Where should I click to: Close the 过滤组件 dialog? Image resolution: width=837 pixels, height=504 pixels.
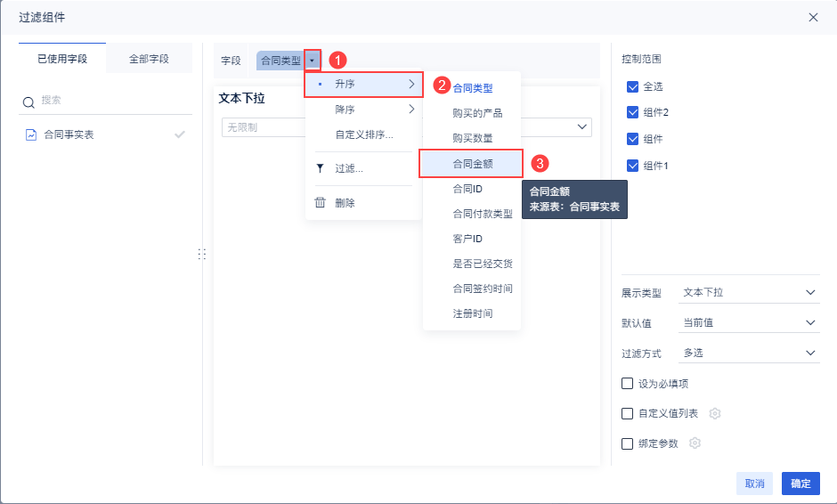813,17
